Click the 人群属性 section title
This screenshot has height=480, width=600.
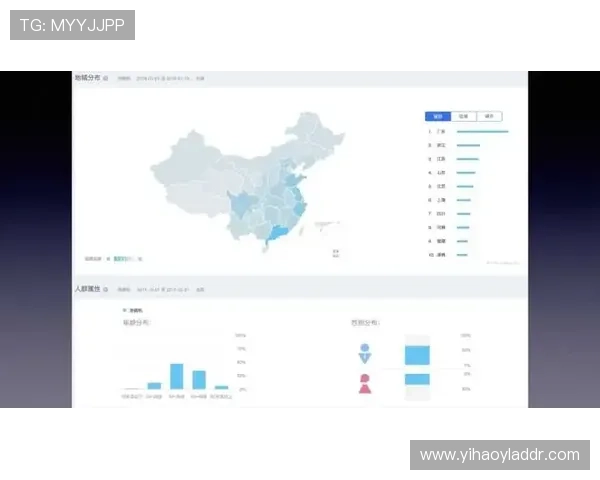pos(88,289)
